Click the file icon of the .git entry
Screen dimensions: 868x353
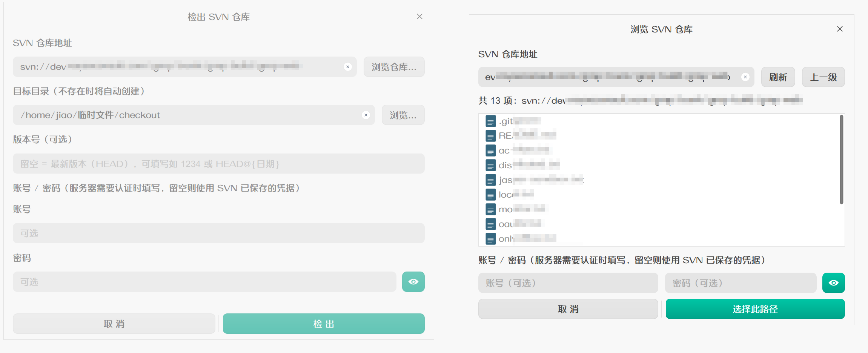tap(490, 121)
